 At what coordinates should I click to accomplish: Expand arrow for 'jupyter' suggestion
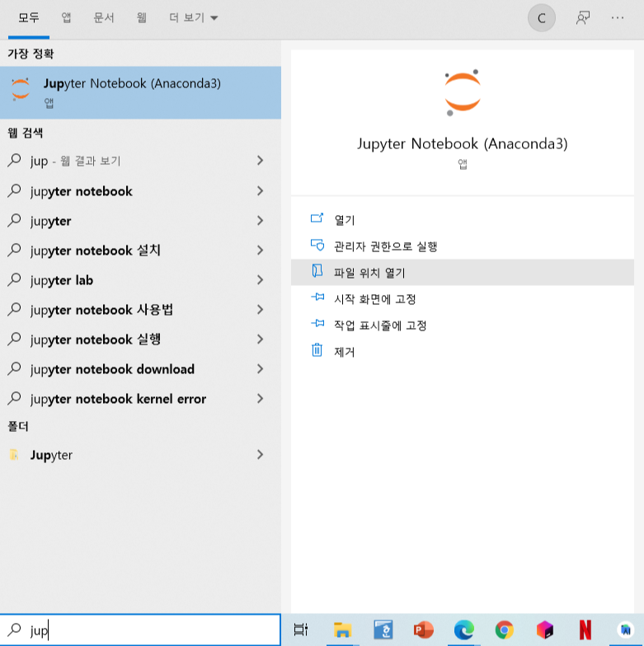(x=260, y=221)
